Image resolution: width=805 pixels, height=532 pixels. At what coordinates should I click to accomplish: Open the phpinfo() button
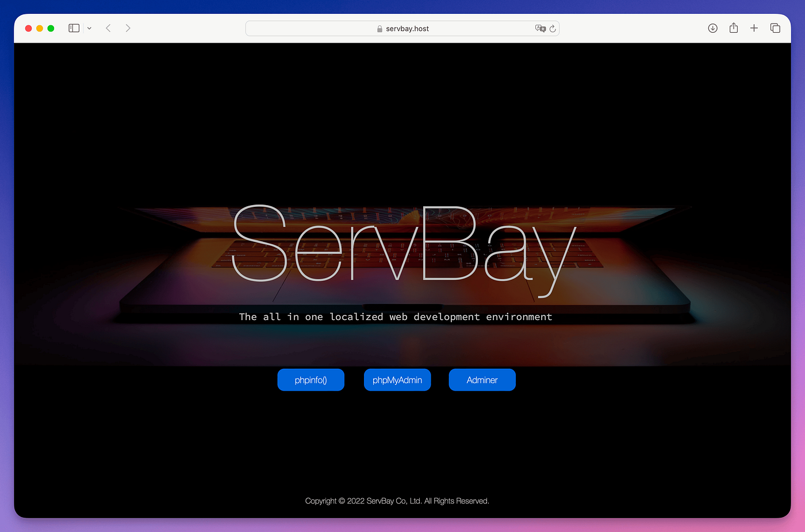311,380
